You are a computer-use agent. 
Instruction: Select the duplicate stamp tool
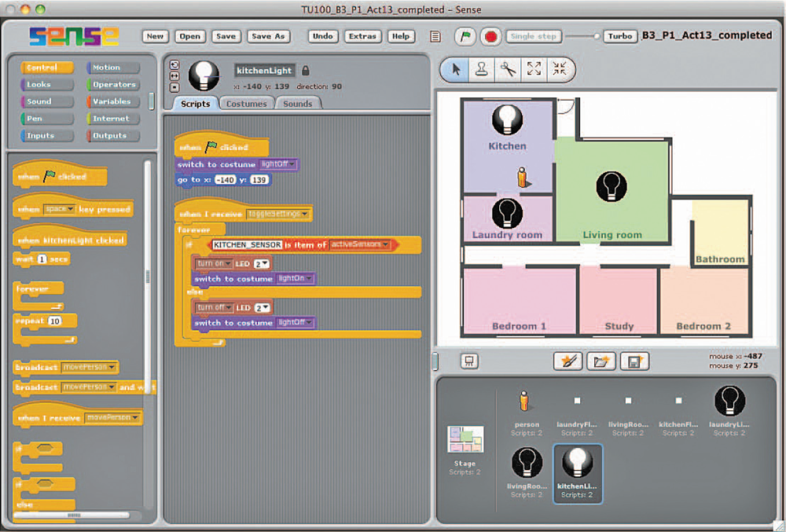click(x=481, y=69)
